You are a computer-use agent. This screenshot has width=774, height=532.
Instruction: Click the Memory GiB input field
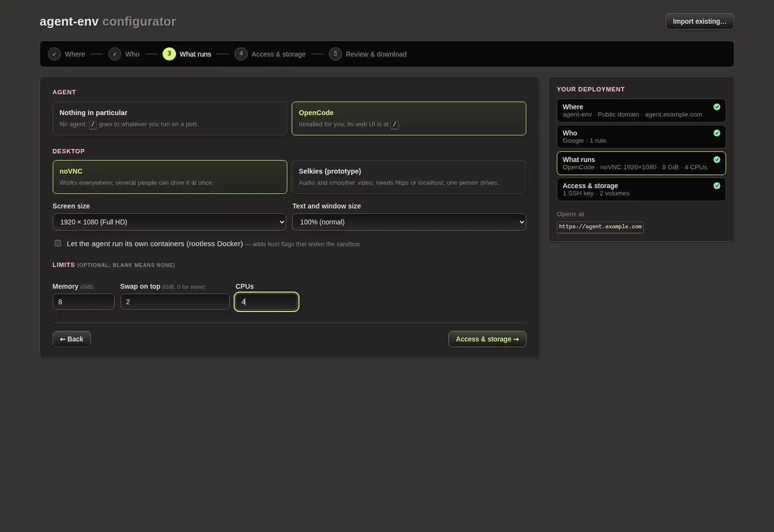click(x=84, y=302)
